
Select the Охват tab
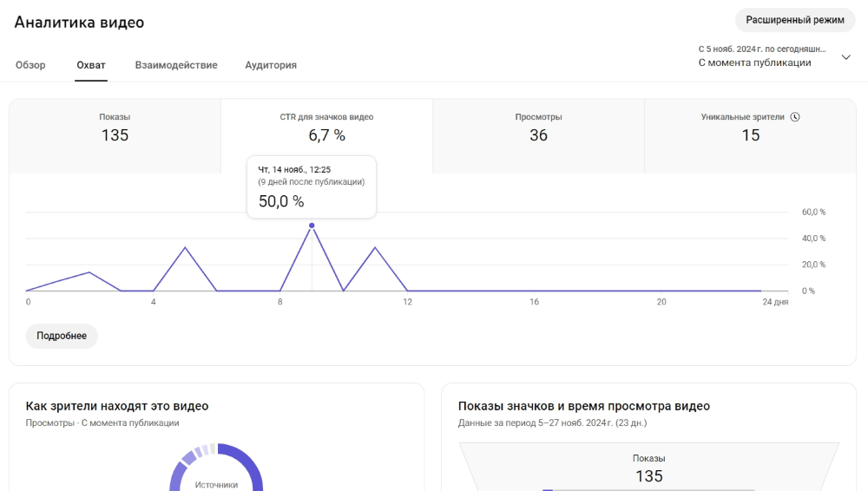coord(91,65)
